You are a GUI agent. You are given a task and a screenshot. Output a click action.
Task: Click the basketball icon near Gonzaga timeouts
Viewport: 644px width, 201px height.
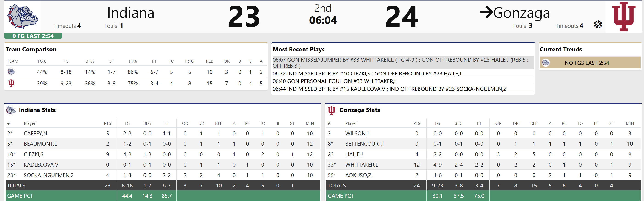pyautogui.click(x=598, y=25)
